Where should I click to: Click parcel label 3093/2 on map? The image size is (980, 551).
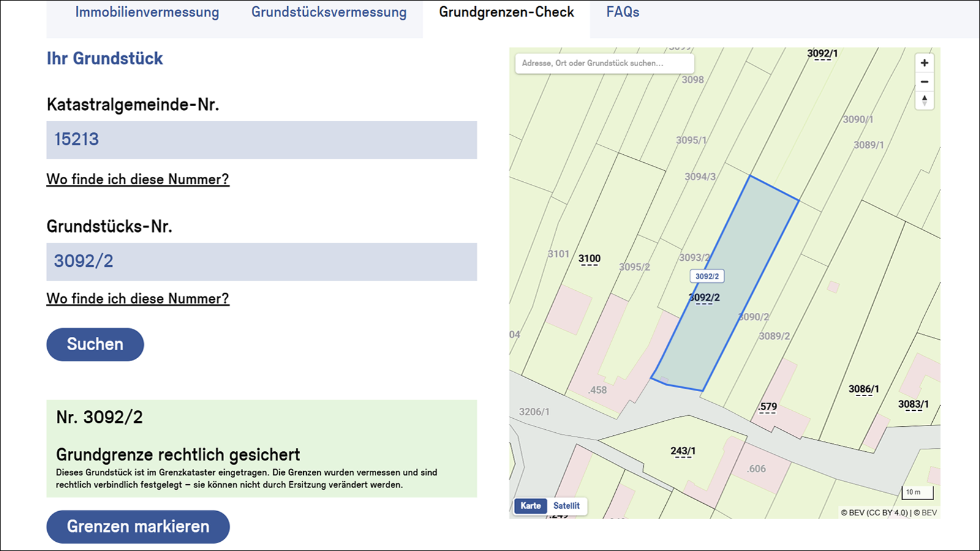694,258
